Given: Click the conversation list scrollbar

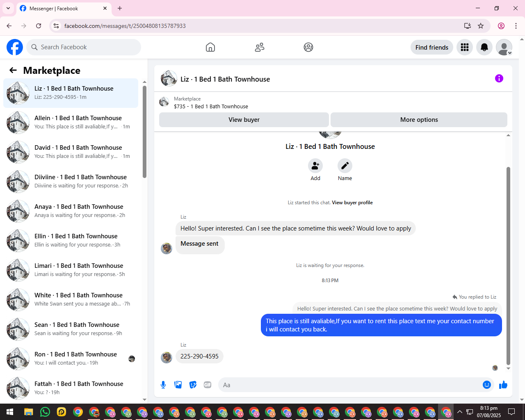Looking at the screenshot, I should tap(144, 132).
